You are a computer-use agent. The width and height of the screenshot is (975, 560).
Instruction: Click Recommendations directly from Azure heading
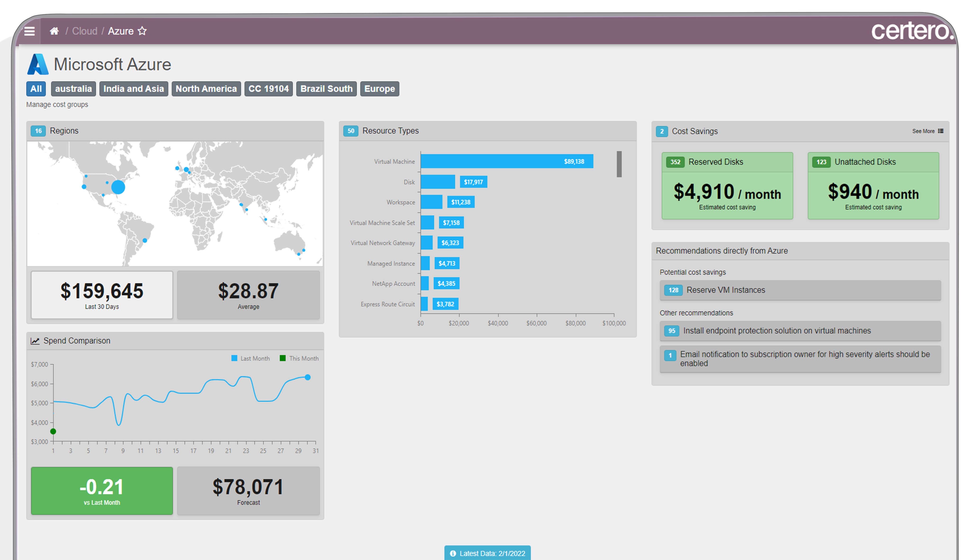[x=722, y=251]
